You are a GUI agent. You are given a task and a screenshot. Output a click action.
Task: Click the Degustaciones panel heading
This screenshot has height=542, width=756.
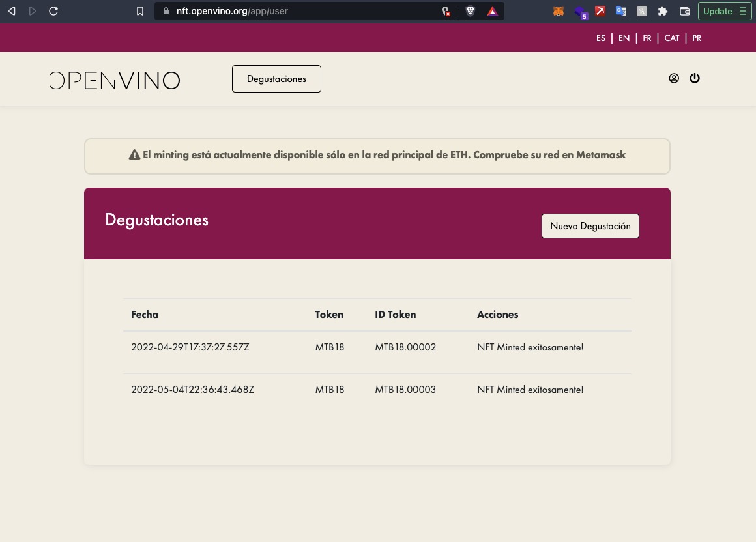pyautogui.click(x=156, y=220)
